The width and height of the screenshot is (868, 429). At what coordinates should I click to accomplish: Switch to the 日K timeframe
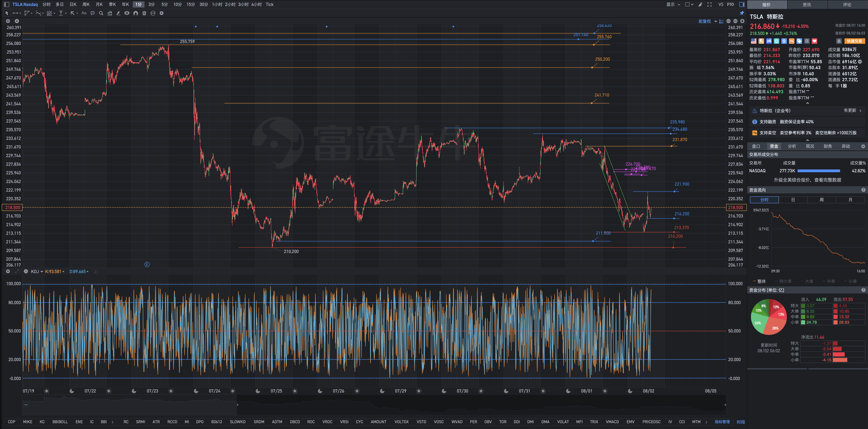[73, 4]
